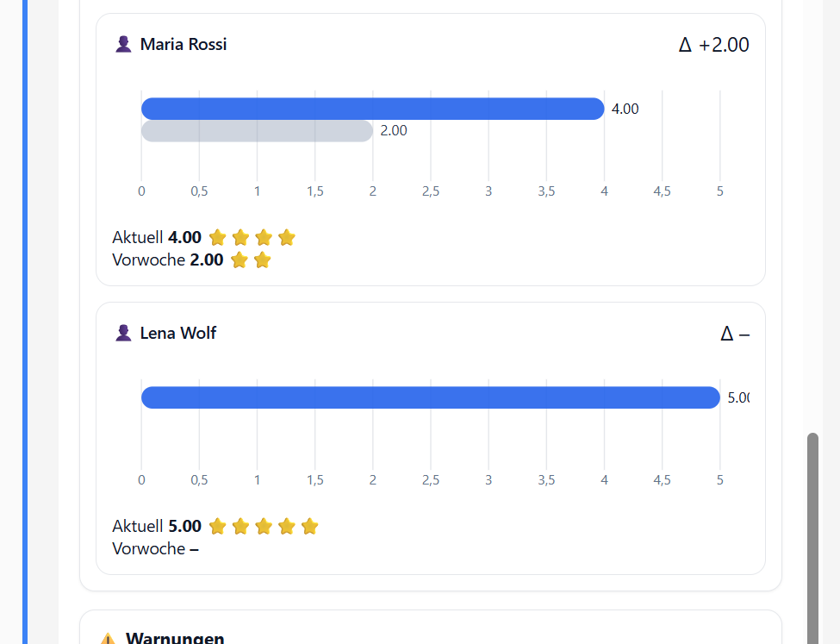Click the 4.00 value label at Maria's bar end
This screenshot has height=644, width=840.
625,109
